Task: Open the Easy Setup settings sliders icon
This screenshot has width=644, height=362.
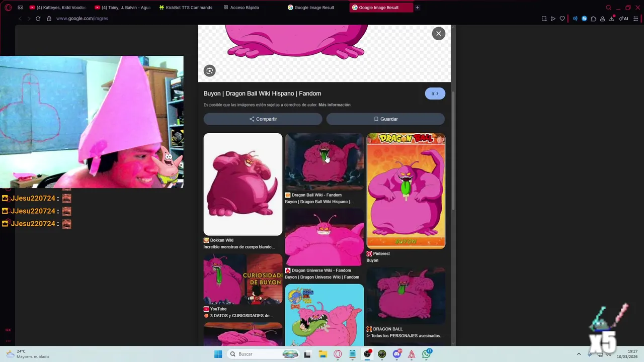Action: 636,19
